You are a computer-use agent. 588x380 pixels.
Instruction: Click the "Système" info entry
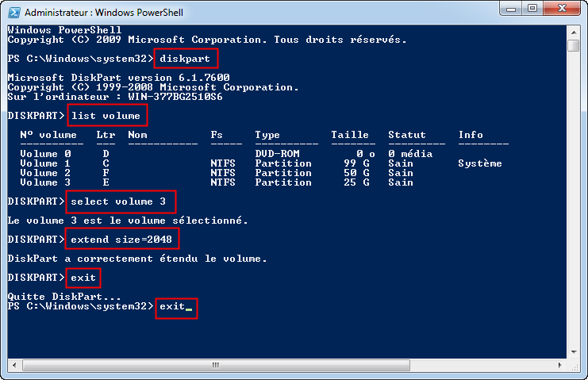click(480, 163)
